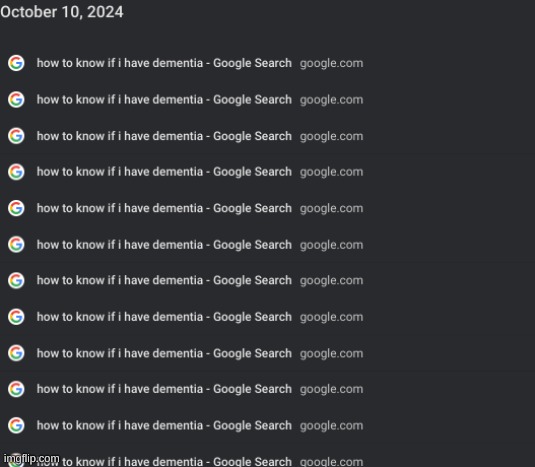Image resolution: width=535 pixels, height=467 pixels.
Task: Open the last partially visible dementia search entry
Action: click(x=164, y=462)
